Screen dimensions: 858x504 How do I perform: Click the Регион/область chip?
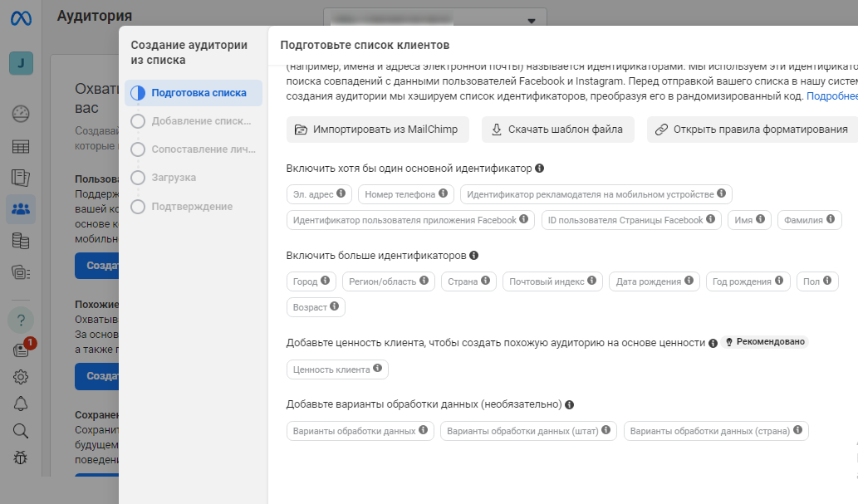click(389, 281)
